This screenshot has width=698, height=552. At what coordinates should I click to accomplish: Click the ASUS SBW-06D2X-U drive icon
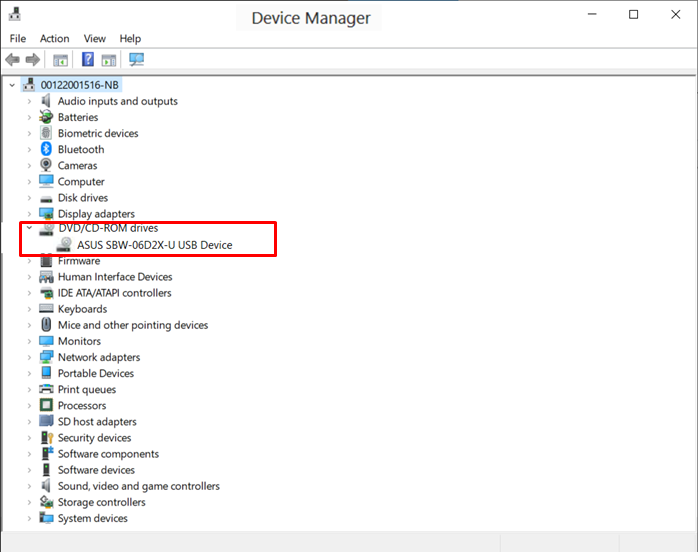(x=65, y=244)
